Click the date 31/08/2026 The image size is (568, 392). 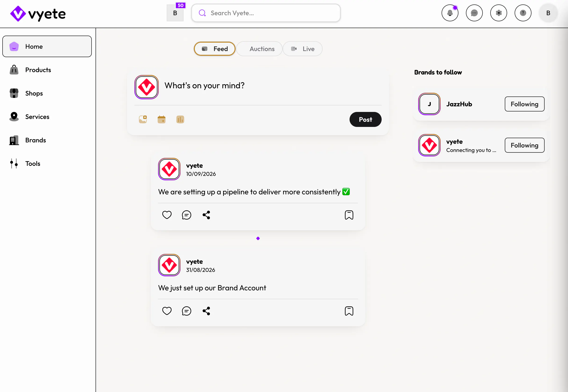coord(201,270)
